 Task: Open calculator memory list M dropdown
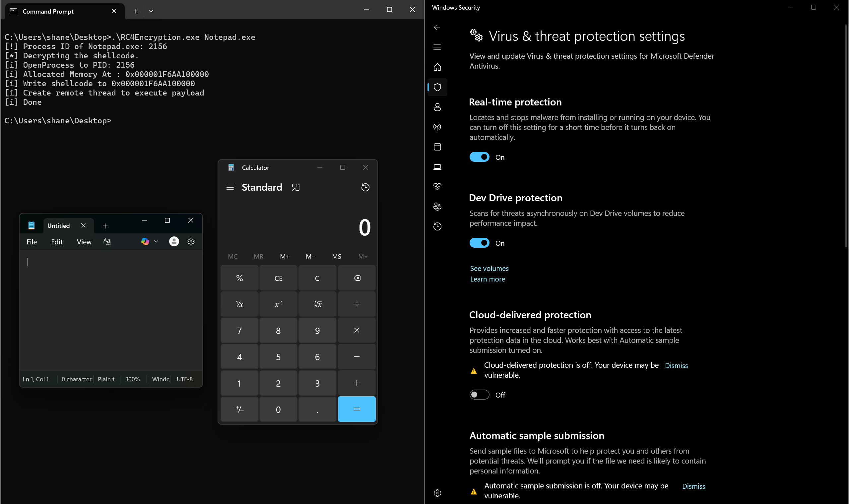click(363, 256)
